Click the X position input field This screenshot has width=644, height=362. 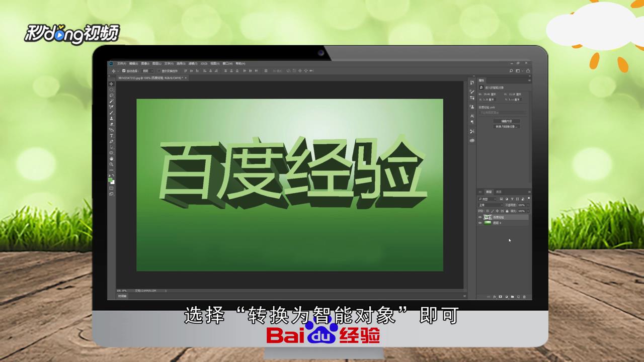[x=489, y=100]
